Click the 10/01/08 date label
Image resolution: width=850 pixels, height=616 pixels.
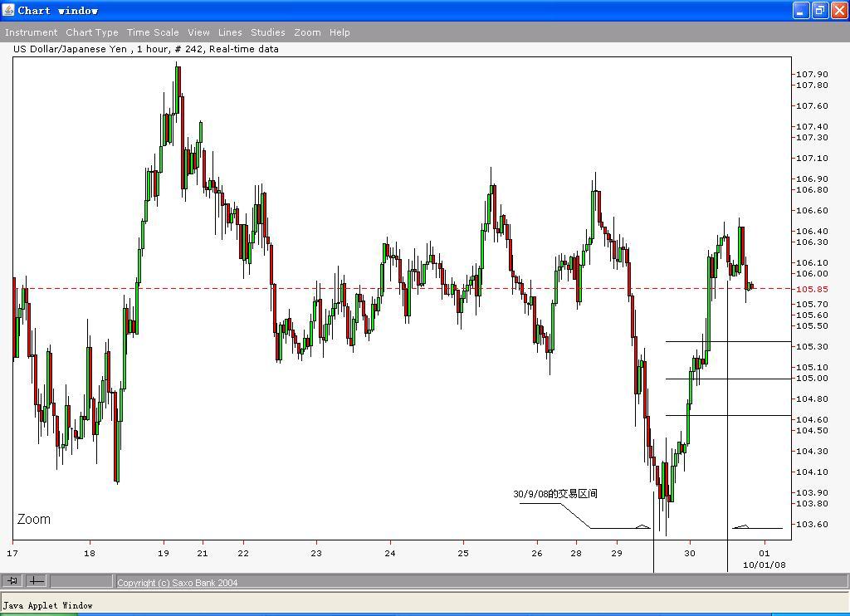click(764, 565)
